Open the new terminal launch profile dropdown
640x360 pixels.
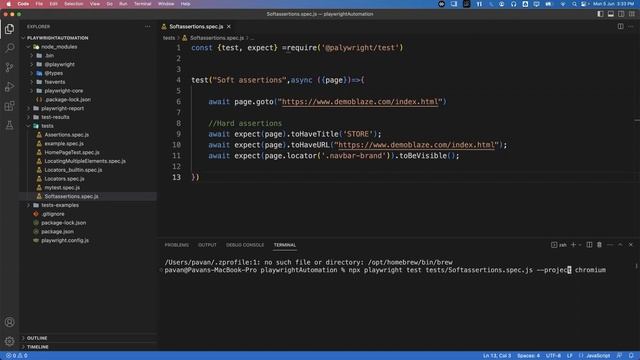pos(580,245)
